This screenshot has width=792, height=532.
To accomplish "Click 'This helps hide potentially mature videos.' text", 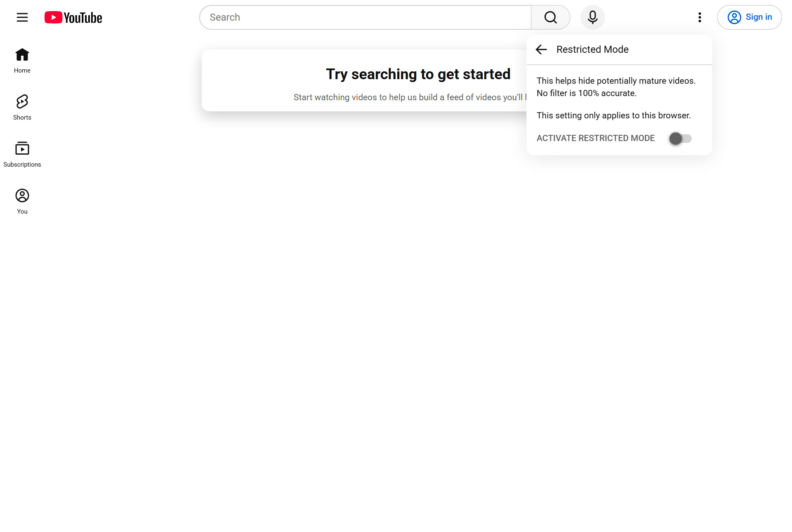I will [x=616, y=81].
